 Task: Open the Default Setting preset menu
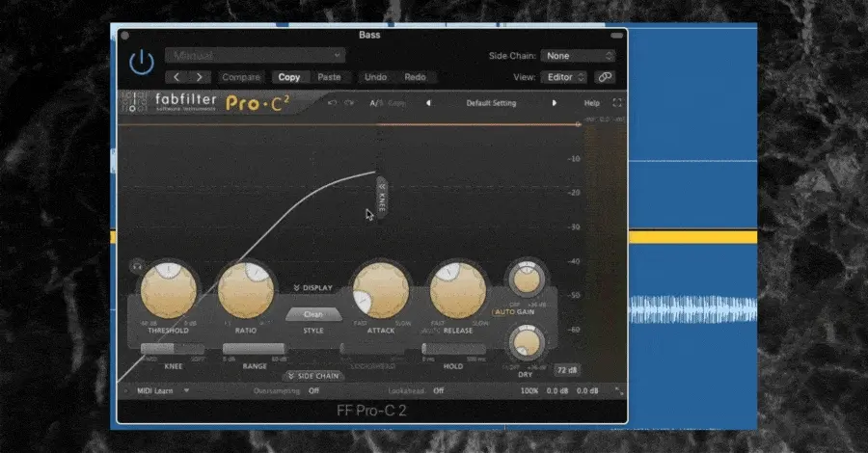pyautogui.click(x=491, y=103)
